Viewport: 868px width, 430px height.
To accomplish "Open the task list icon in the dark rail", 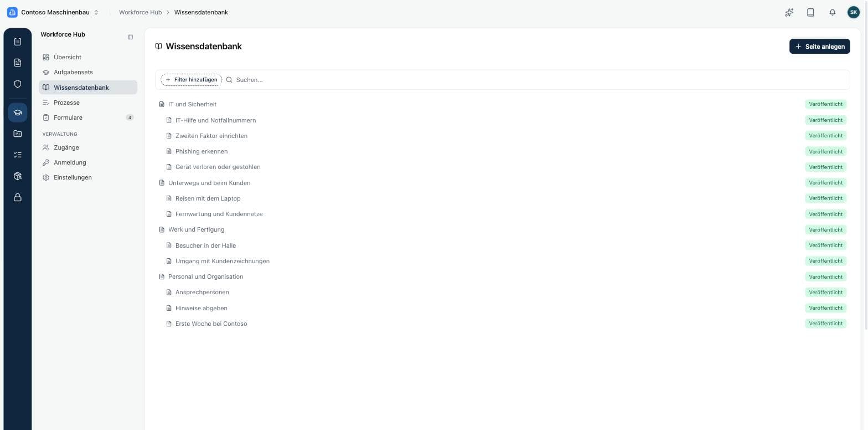I will point(18,155).
